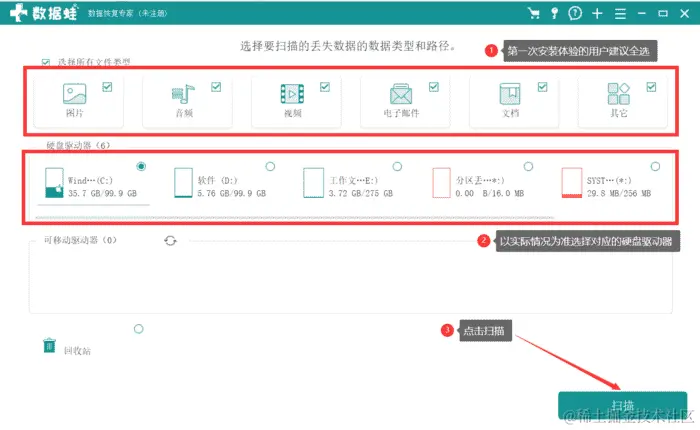Click the 可移动驱动器 (0) heading

[x=80, y=240]
